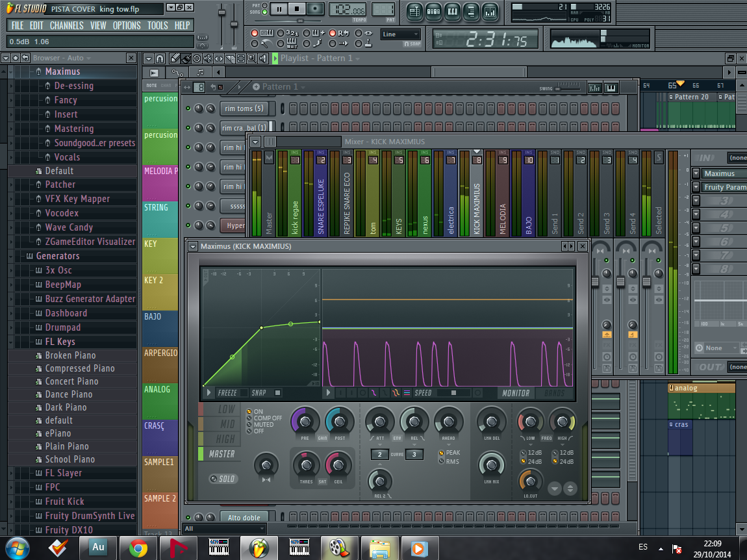The width and height of the screenshot is (747, 560).
Task: Open the Playlist options menu arrow
Action: [149, 58]
